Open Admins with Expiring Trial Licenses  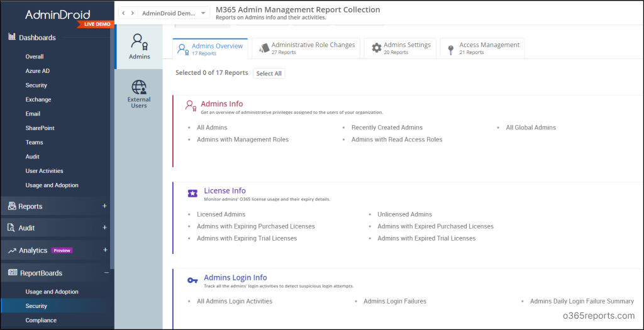[247, 238]
